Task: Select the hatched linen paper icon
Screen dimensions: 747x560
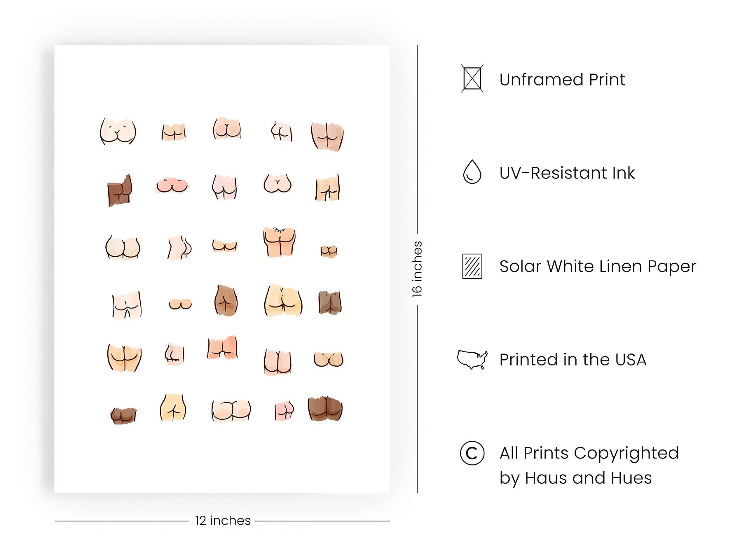Action: click(x=472, y=266)
